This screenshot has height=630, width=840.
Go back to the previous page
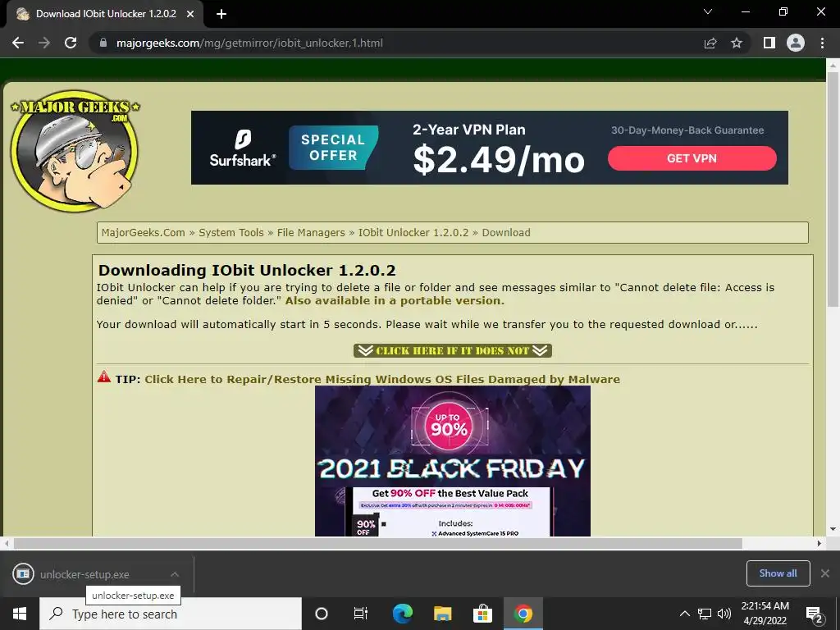point(18,43)
